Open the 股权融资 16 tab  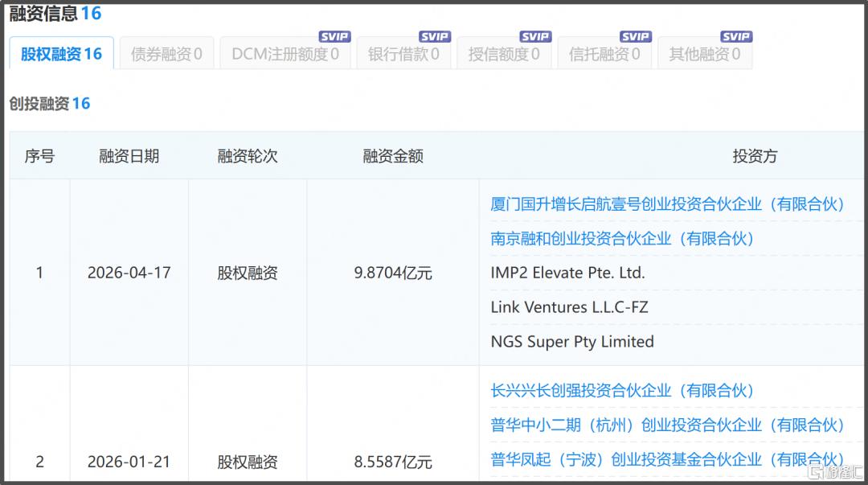point(61,54)
